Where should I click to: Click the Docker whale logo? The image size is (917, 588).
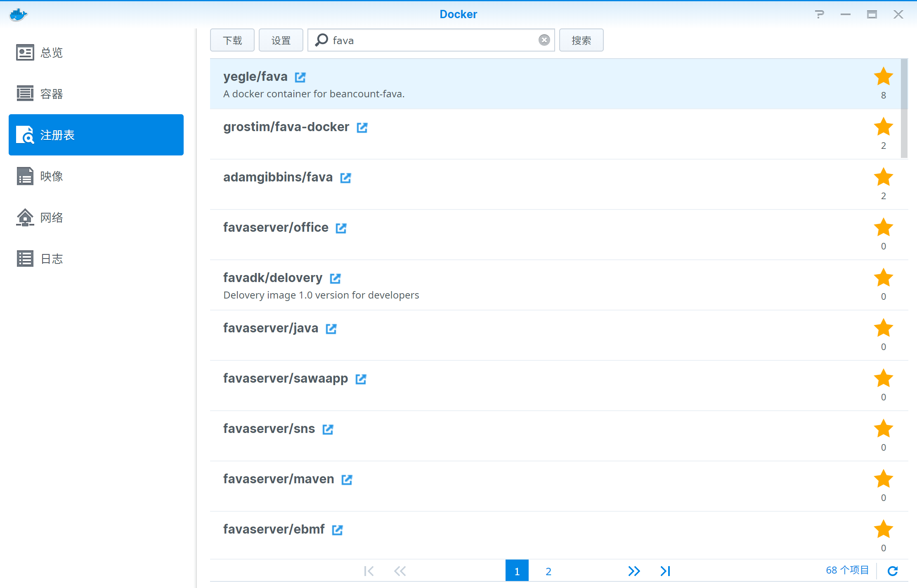click(18, 14)
